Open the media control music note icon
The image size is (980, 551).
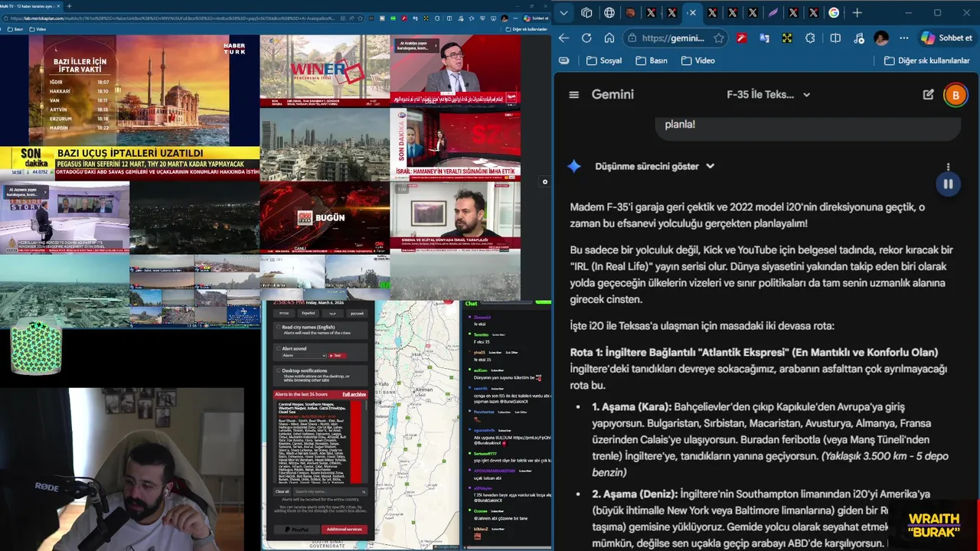858,37
